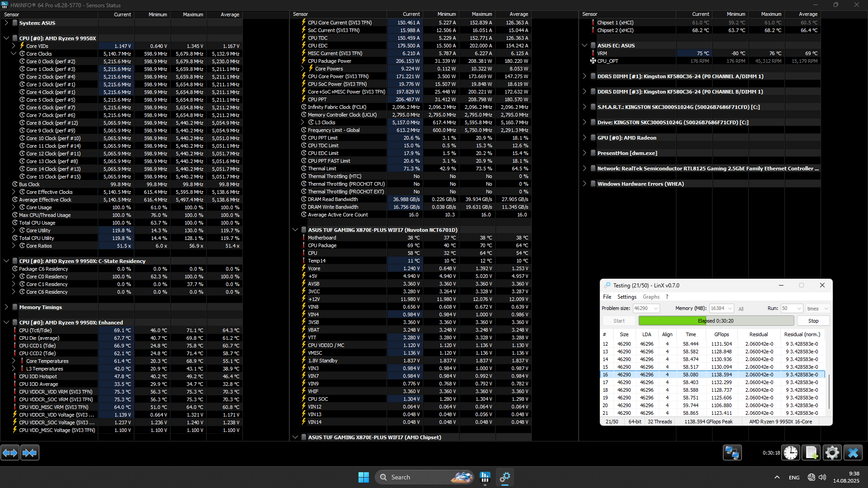
Task: Collapse the ASUS EC: ASUS section
Action: (x=585, y=46)
